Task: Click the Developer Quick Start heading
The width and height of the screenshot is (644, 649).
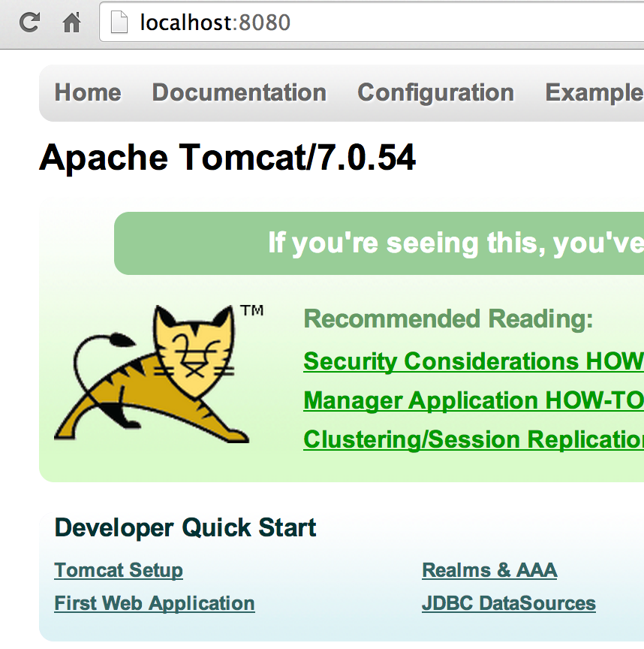Action: tap(184, 527)
